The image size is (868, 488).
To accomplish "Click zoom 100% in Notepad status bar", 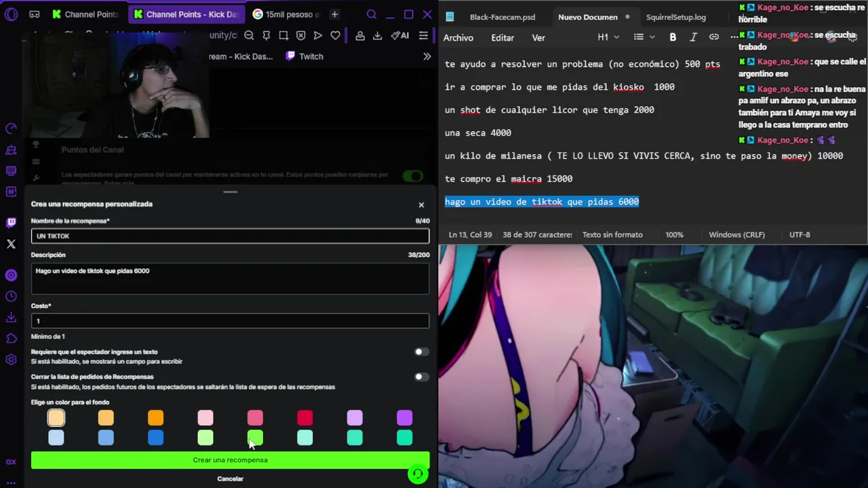I will click(674, 235).
